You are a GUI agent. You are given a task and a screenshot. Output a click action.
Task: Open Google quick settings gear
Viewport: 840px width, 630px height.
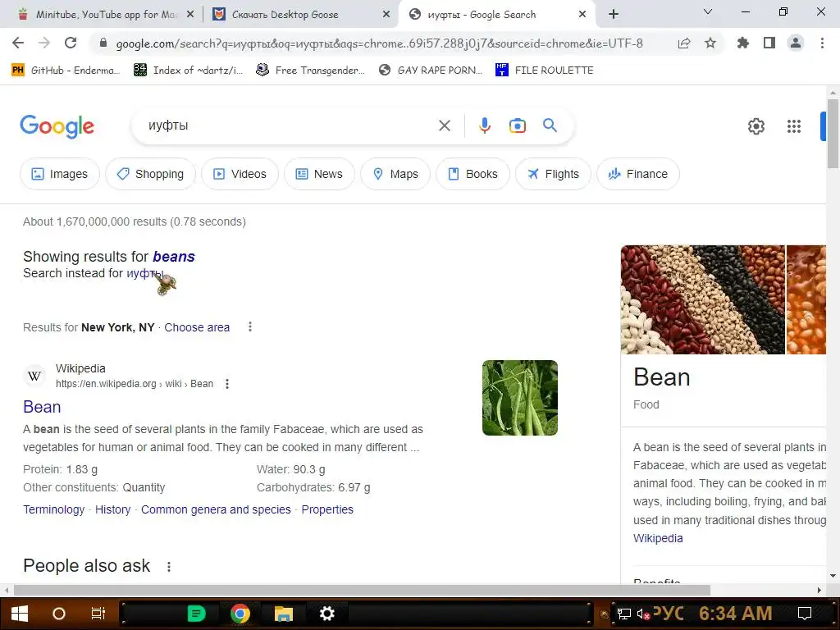point(756,126)
